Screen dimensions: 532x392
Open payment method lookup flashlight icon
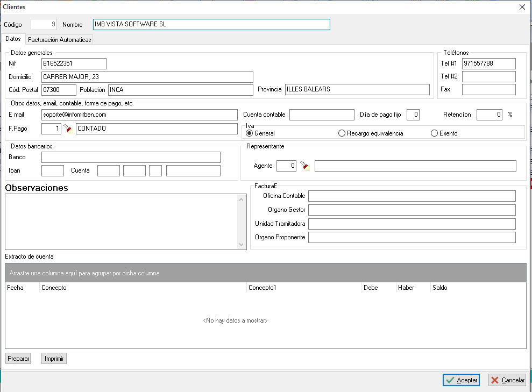click(x=68, y=129)
